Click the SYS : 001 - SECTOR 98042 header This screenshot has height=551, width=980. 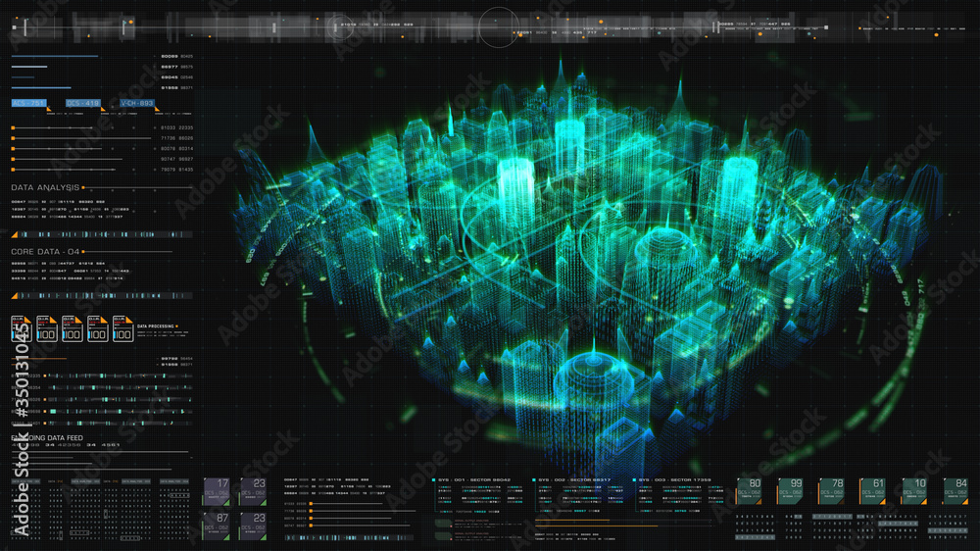click(x=474, y=480)
